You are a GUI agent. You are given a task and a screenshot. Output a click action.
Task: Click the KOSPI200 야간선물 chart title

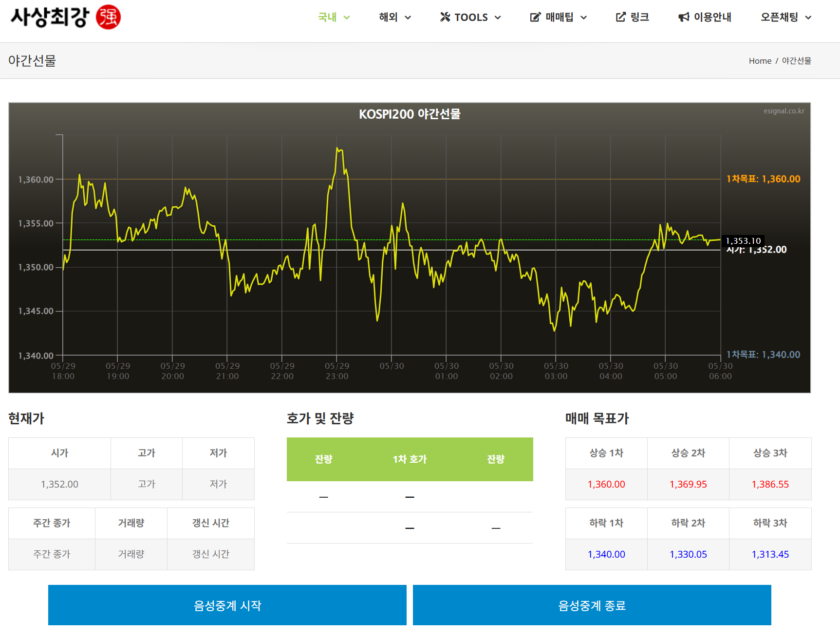pyautogui.click(x=410, y=114)
